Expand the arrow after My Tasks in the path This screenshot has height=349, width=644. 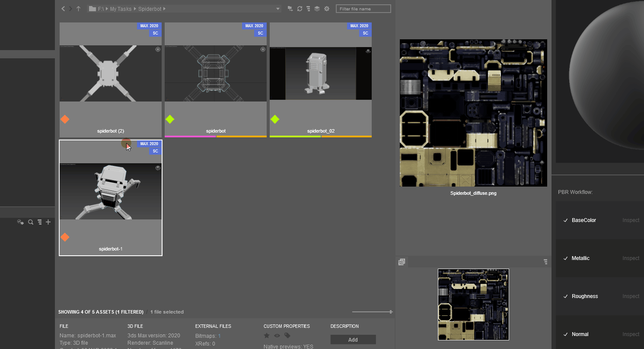coord(135,9)
